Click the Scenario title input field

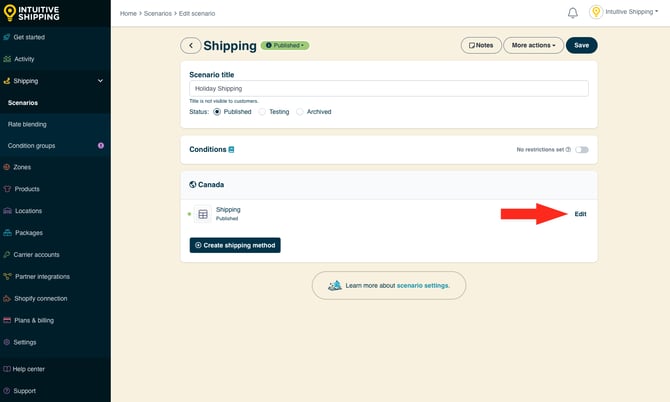pos(389,88)
